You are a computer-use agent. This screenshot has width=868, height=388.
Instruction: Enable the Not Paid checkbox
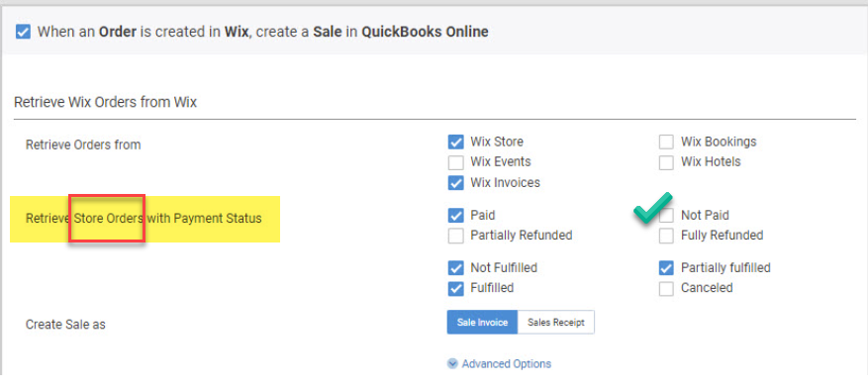[666, 216]
